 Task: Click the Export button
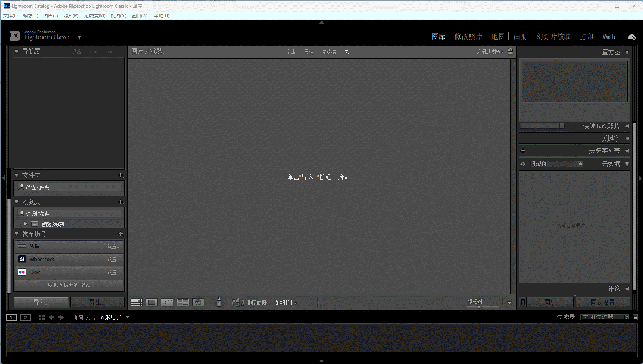[x=97, y=302]
